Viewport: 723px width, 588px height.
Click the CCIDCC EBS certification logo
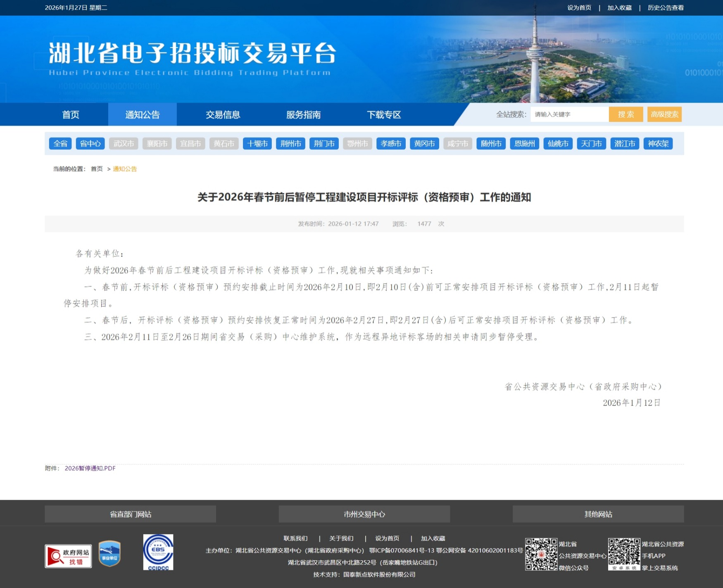(x=158, y=552)
